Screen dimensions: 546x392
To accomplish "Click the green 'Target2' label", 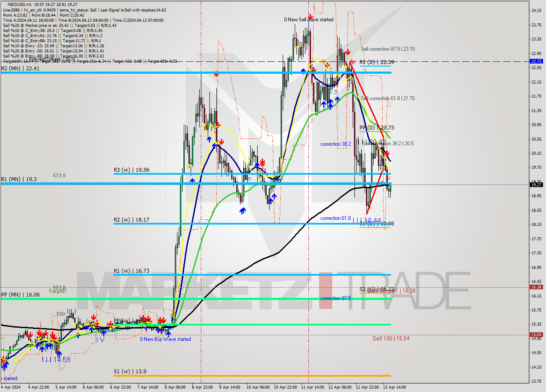I will pos(58,291).
